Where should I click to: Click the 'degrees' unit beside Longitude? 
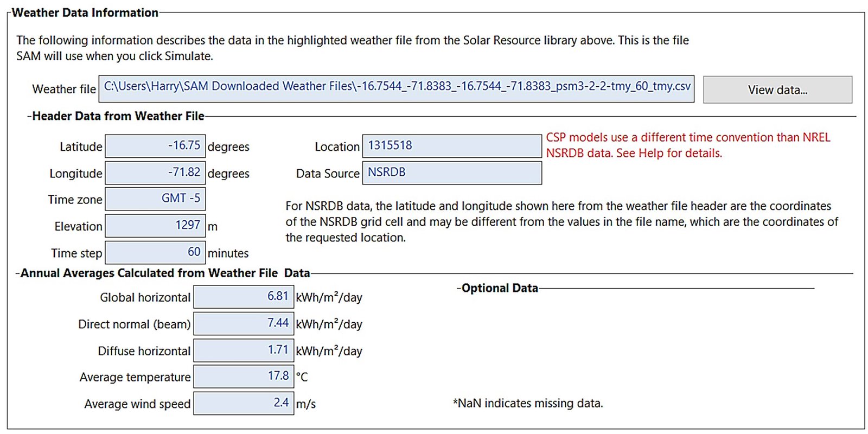(x=229, y=174)
